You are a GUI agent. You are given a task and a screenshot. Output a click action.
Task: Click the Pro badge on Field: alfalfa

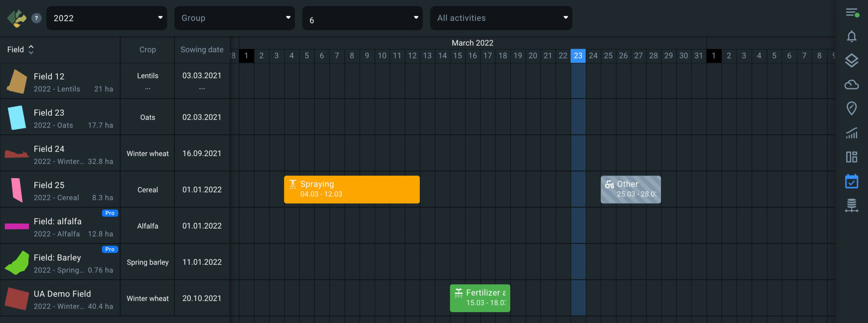click(x=110, y=213)
